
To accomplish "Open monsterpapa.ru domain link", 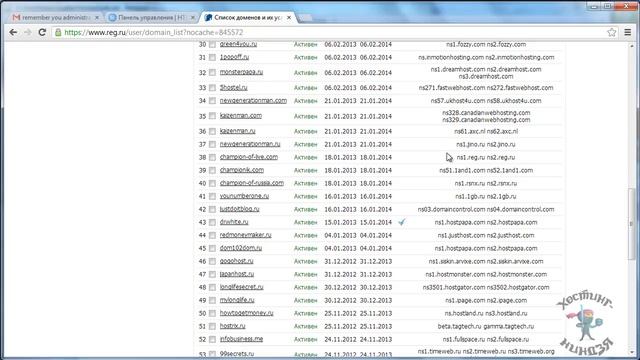I will (x=241, y=72).
